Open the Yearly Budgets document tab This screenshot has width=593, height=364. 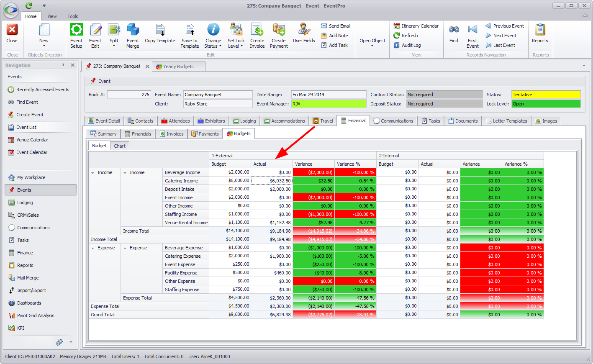coord(178,67)
